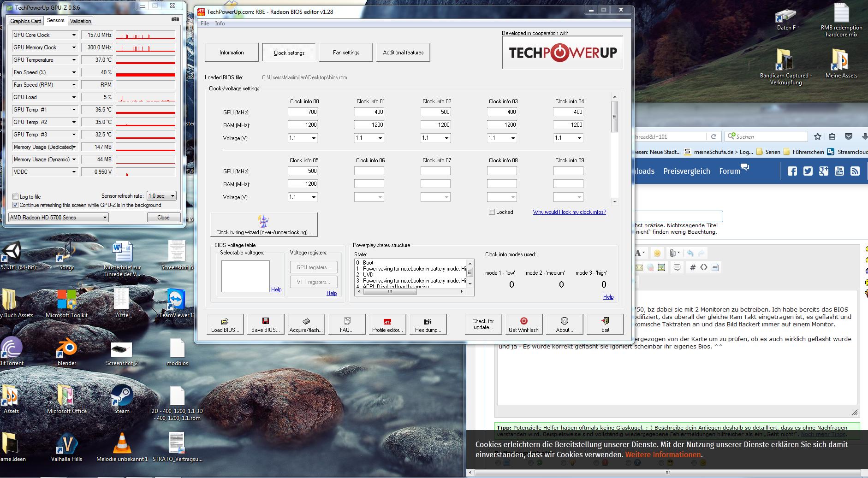Viewport: 868px width, 478px height.
Task: Change the sensor refresh rate dropdown
Action: tap(161, 196)
